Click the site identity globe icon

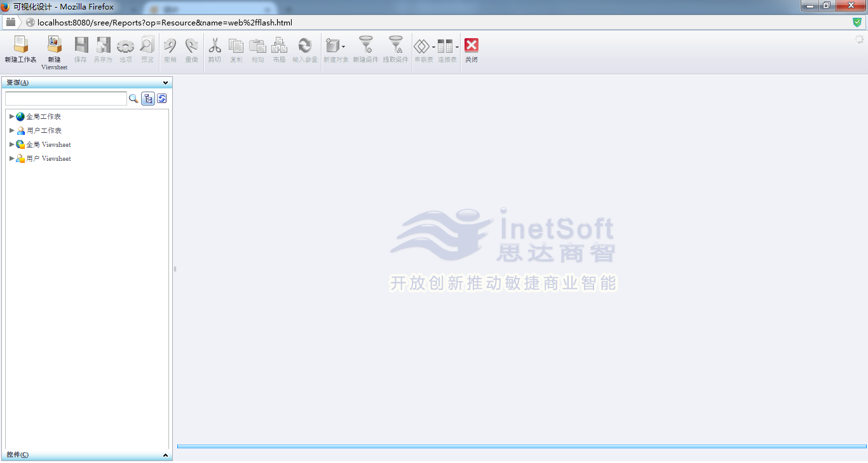click(x=30, y=22)
